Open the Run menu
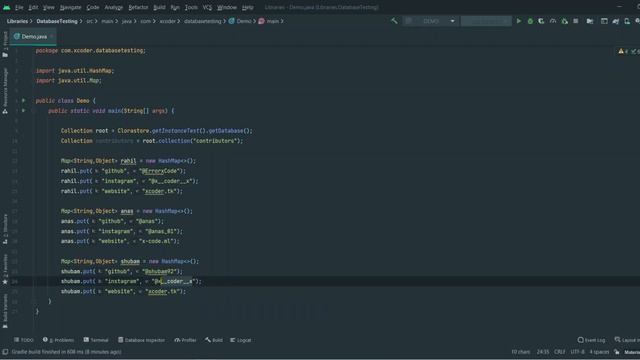 (x=175, y=7)
